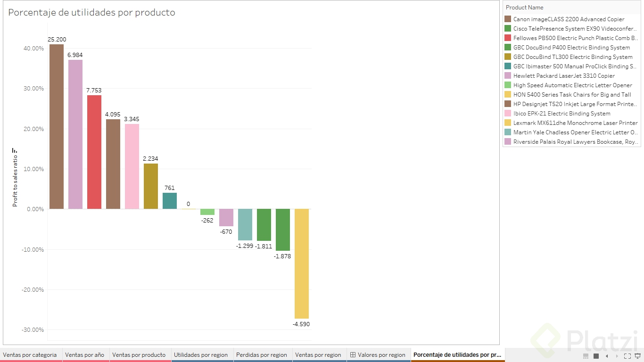Select the pink bar labeled 3.345

pos(132,166)
